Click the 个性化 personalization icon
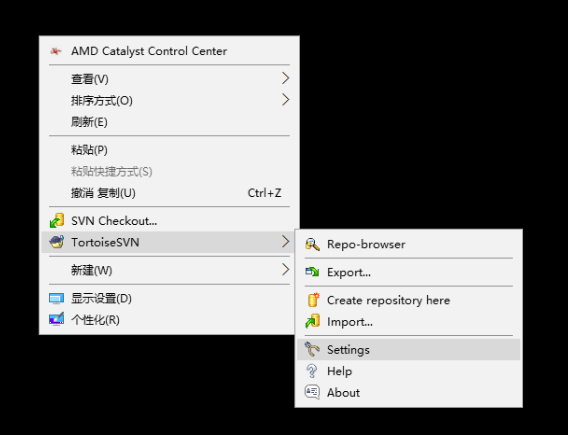 tap(57, 319)
